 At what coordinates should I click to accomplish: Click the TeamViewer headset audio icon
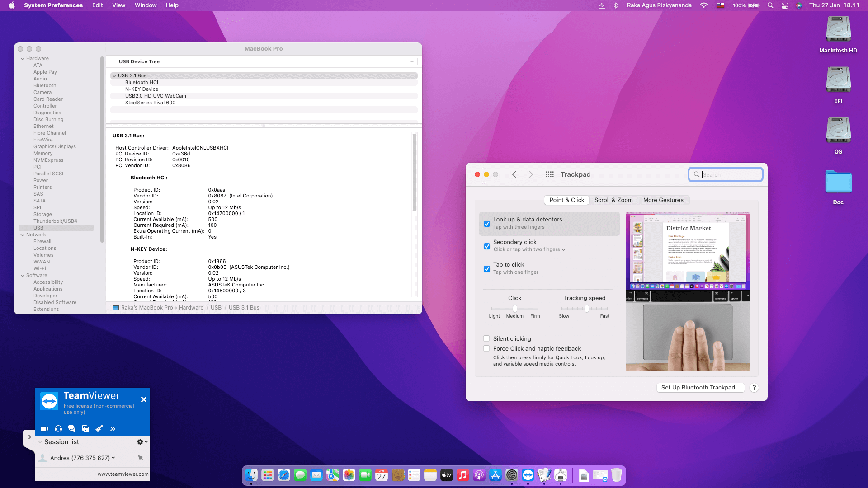click(58, 429)
